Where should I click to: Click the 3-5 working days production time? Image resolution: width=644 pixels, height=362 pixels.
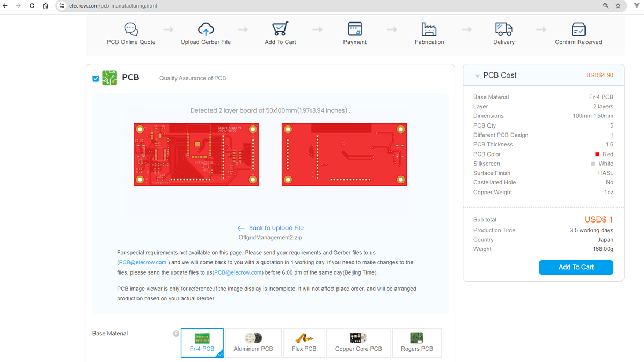click(x=591, y=230)
